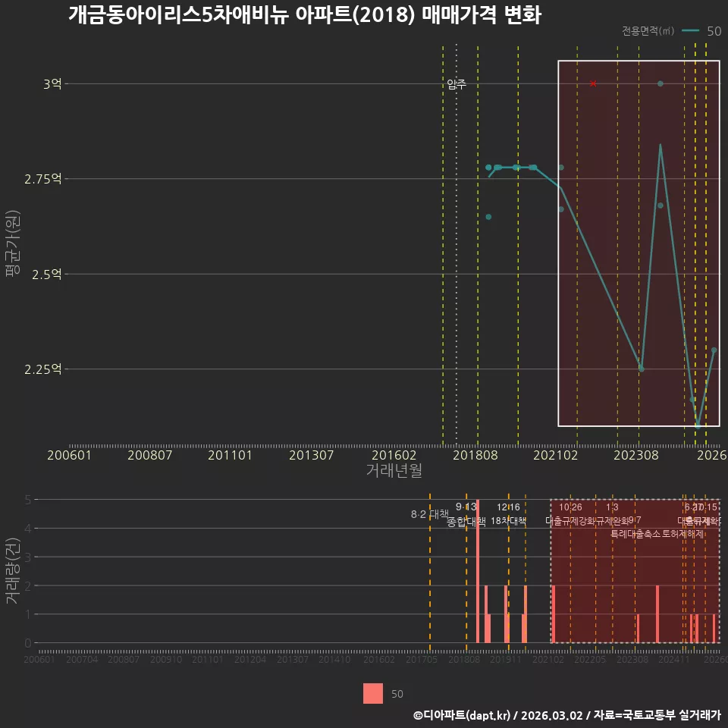Click 201705 on the volume chart axis
Viewport: 728px width, 728px height.
click(422, 659)
